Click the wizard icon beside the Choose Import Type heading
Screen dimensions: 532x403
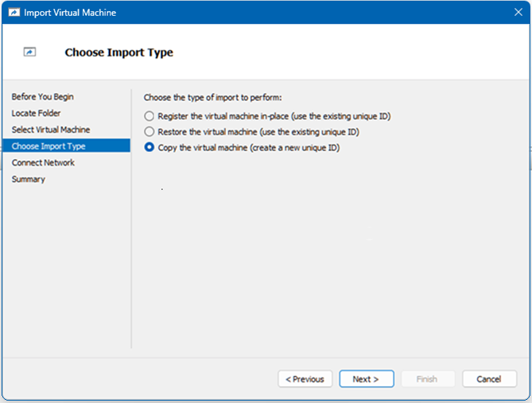pyautogui.click(x=30, y=52)
